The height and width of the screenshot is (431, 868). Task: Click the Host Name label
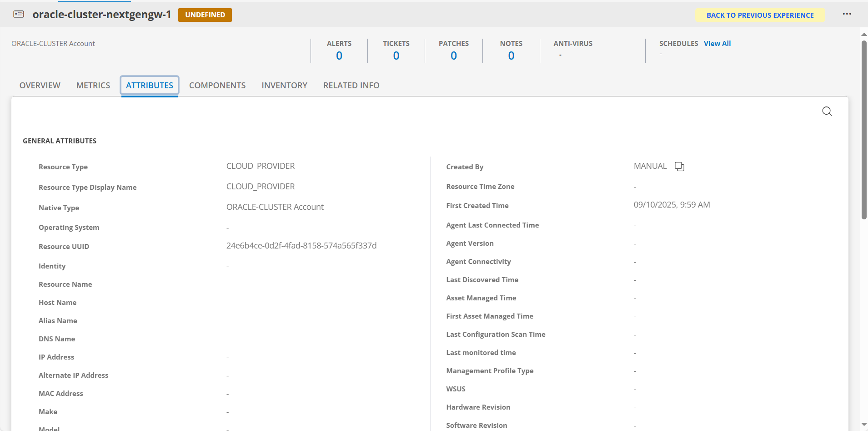coord(57,303)
